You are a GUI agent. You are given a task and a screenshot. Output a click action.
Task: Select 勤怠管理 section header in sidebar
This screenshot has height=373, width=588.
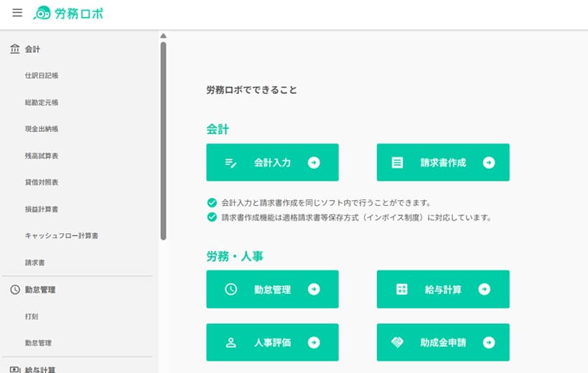tap(40, 290)
